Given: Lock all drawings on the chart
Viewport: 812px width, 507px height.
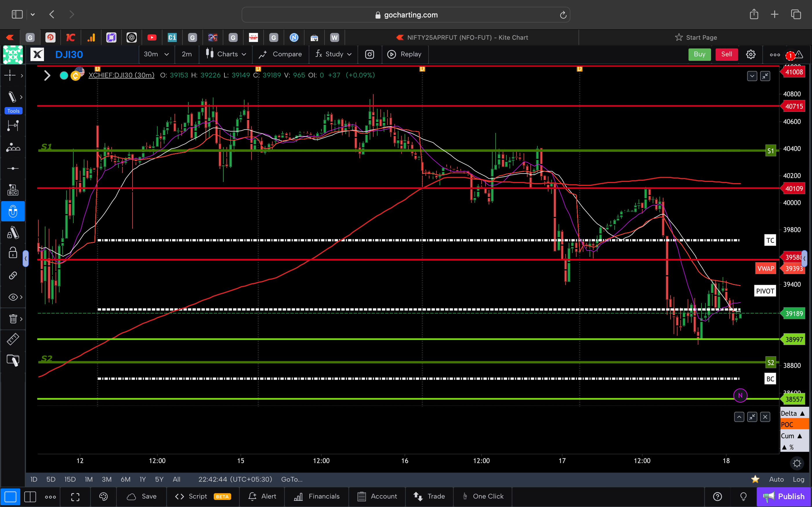Looking at the screenshot, I should 13,253.
